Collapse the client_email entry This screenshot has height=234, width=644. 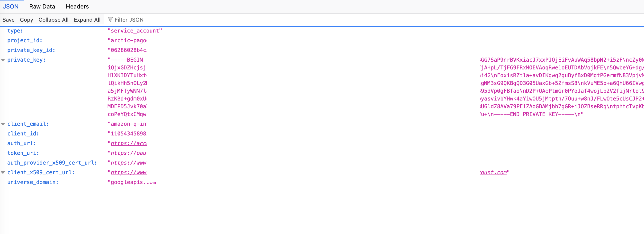pos(3,124)
